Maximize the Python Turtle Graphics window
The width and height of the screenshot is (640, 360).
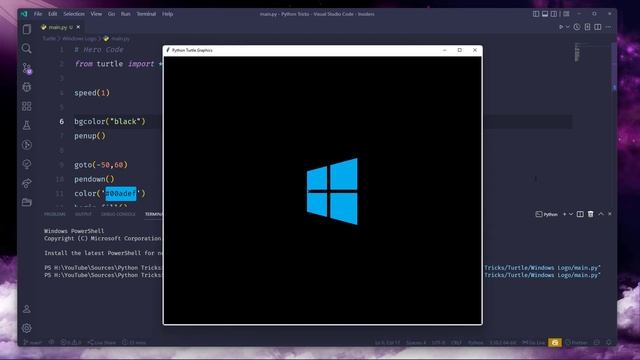[x=460, y=50]
